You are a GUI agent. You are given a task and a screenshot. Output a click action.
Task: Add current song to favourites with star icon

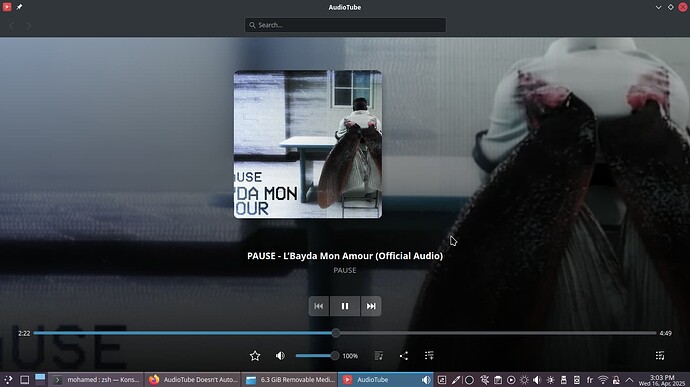click(x=255, y=356)
